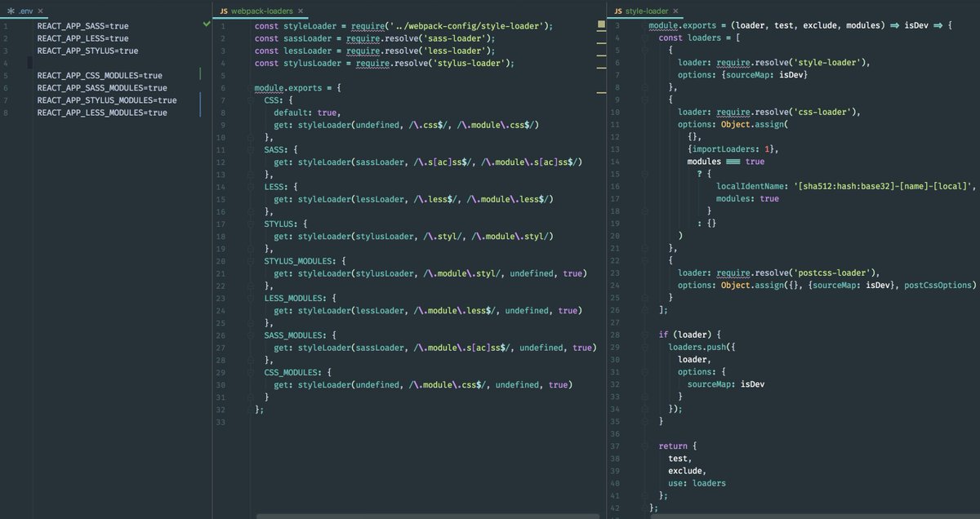The image size is (980, 519).
Task: Switch to the style-loader tab
Action: pyautogui.click(x=647, y=11)
